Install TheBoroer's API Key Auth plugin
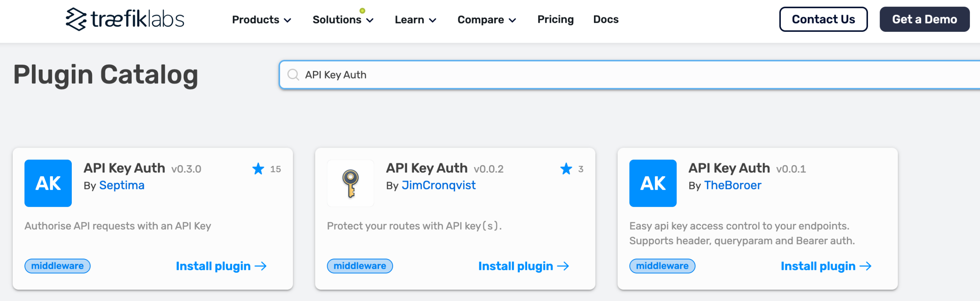The width and height of the screenshot is (980, 301). coord(826,266)
